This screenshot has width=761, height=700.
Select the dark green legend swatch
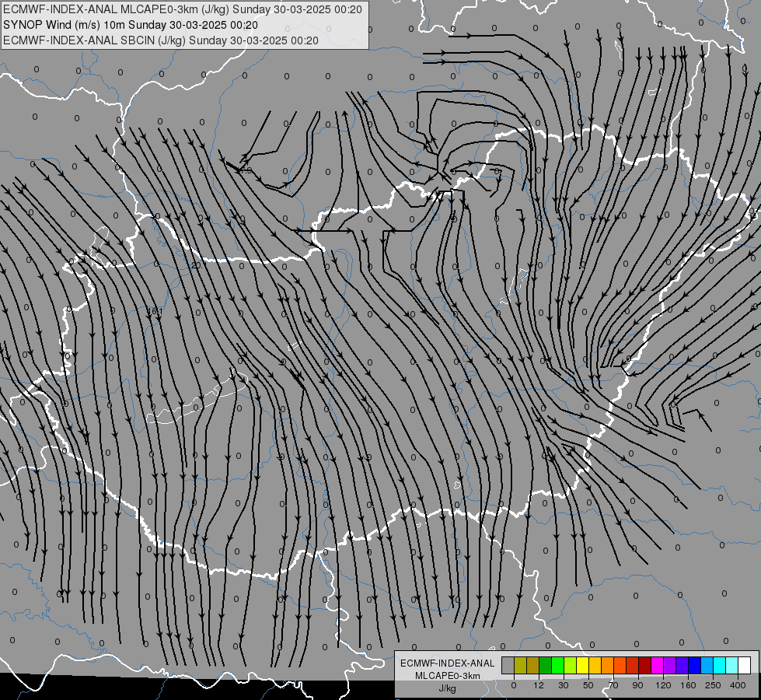coord(546,666)
